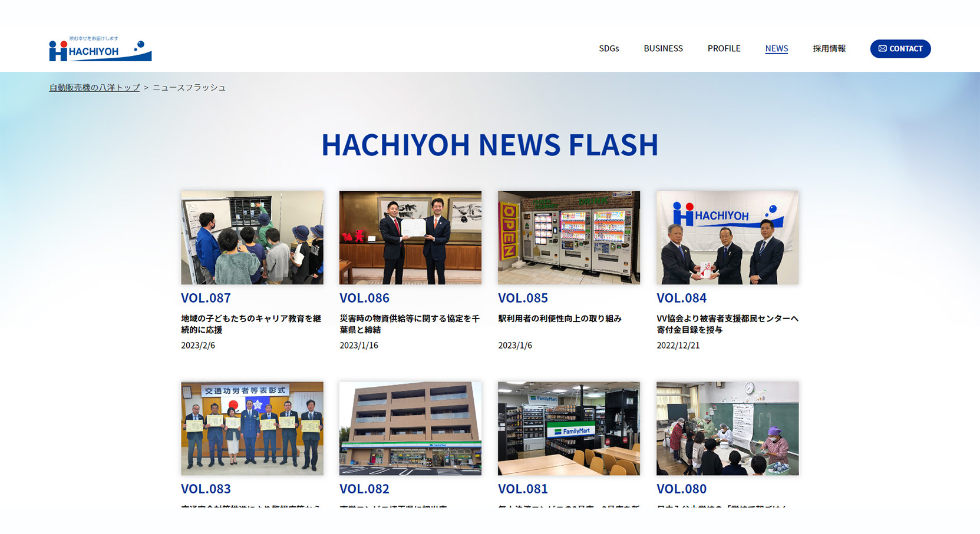
Task: Click the CONTACT button
Action: coord(900,49)
